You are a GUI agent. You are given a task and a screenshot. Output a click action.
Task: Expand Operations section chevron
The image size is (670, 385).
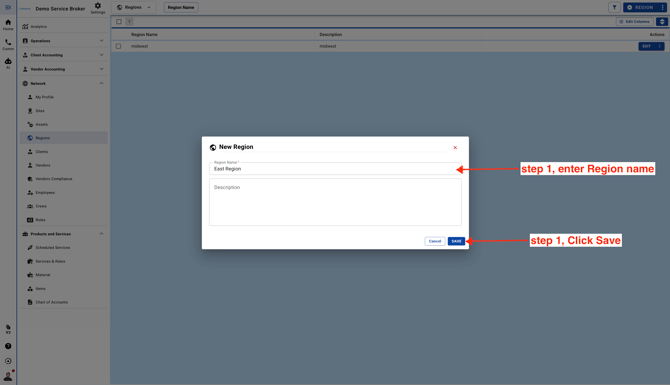[101, 41]
